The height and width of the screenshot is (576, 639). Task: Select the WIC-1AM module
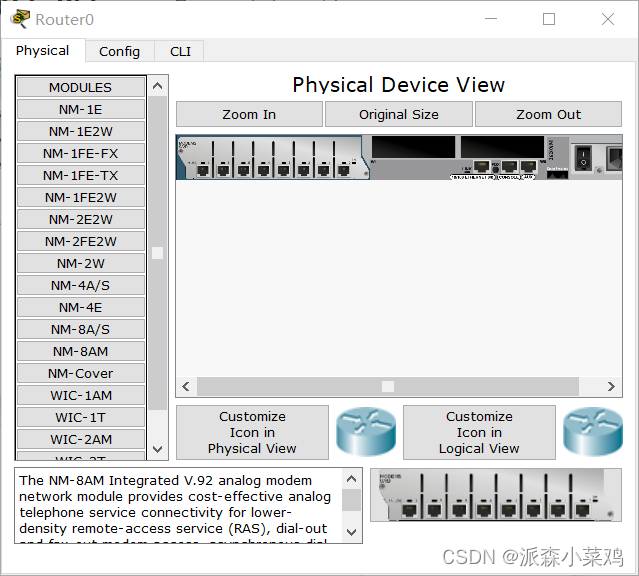point(81,395)
